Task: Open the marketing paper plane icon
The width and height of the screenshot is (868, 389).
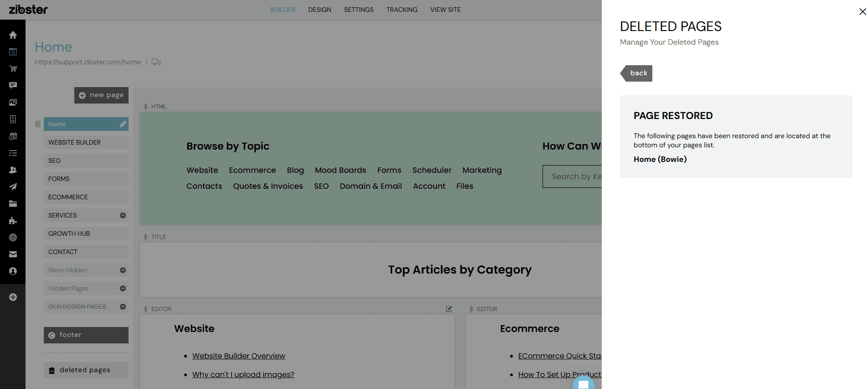Action: click(13, 187)
